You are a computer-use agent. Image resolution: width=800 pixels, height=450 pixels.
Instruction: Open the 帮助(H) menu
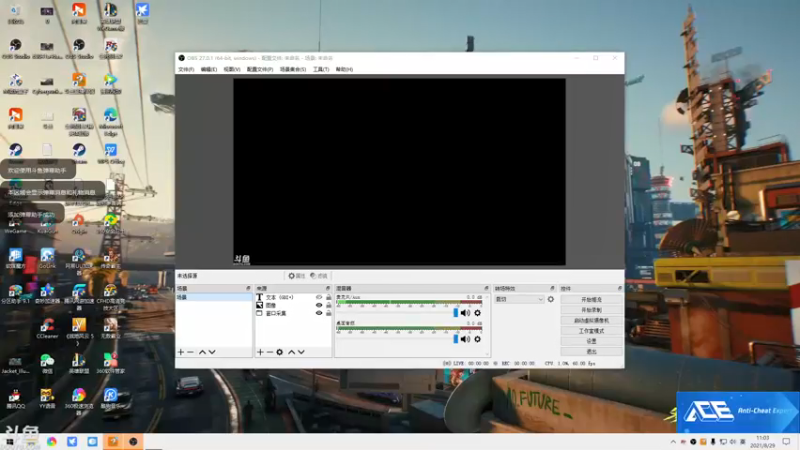344,69
